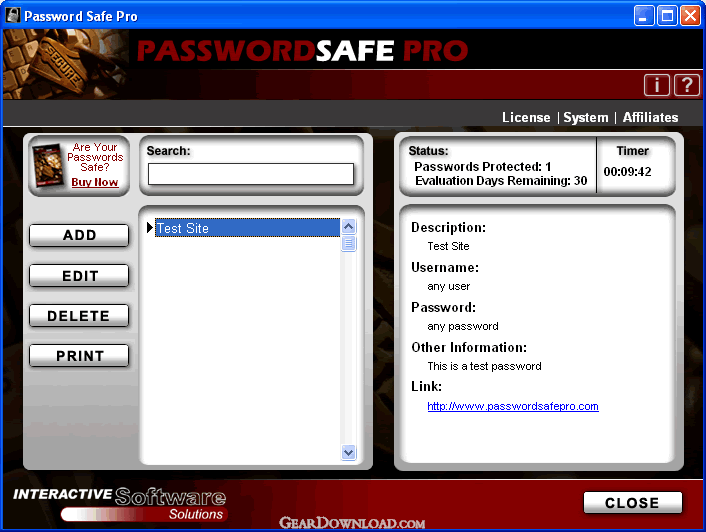Screen dimensions: 706x532
Task: Click the list scrollbar down arrow
Action: [x=348, y=452]
